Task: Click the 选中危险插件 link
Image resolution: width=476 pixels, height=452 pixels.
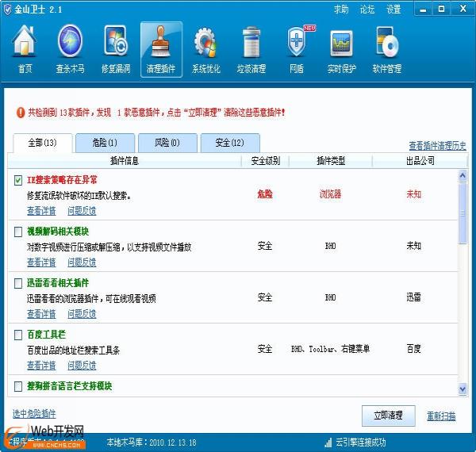Action: click(34, 413)
